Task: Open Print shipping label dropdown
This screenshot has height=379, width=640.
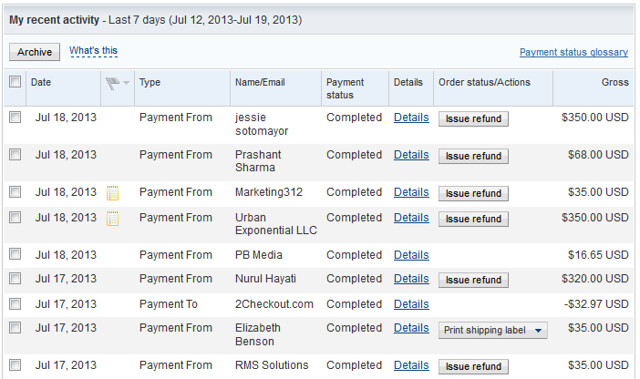Action: click(493, 330)
